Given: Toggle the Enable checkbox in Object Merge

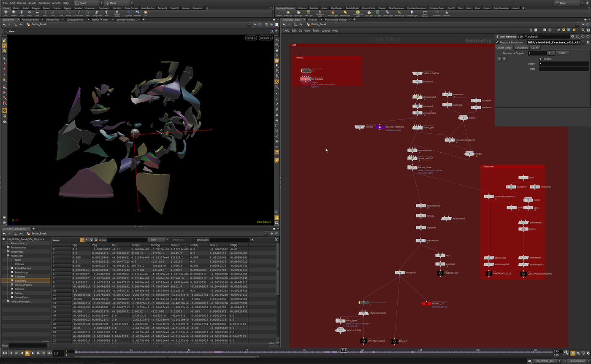Looking at the screenshot, I should point(540,59).
